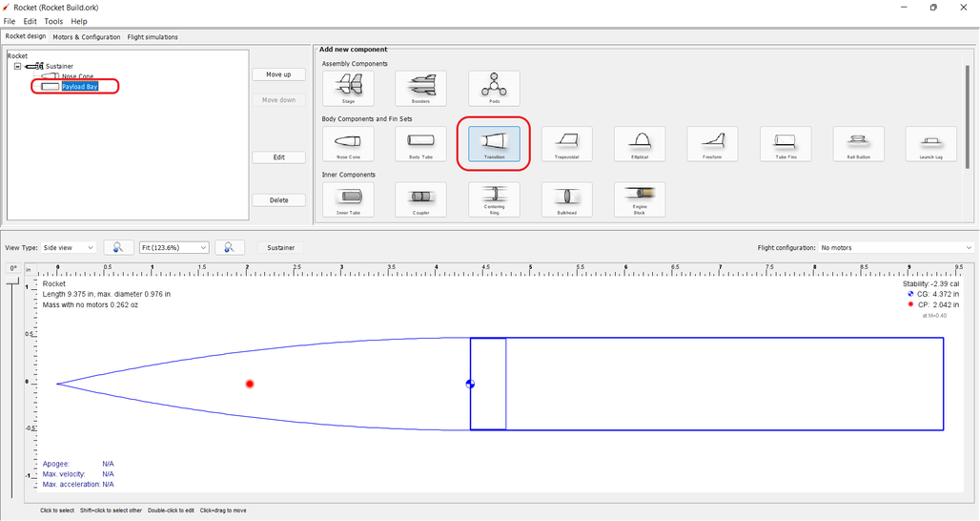Open the Tools menu
This screenshot has height=521, width=980.
53,21
